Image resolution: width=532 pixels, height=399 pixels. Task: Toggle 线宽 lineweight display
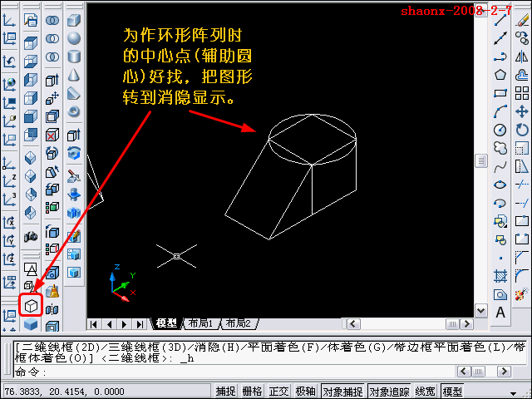pos(425,392)
